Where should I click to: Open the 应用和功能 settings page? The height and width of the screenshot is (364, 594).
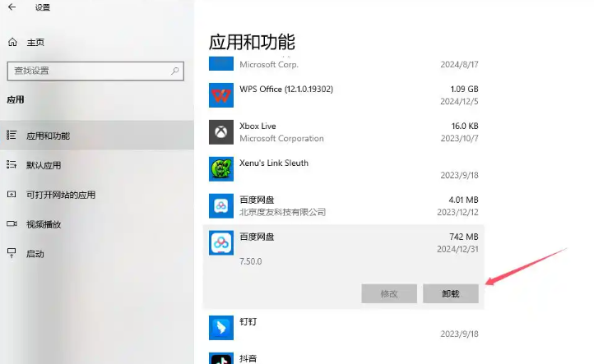(97, 136)
